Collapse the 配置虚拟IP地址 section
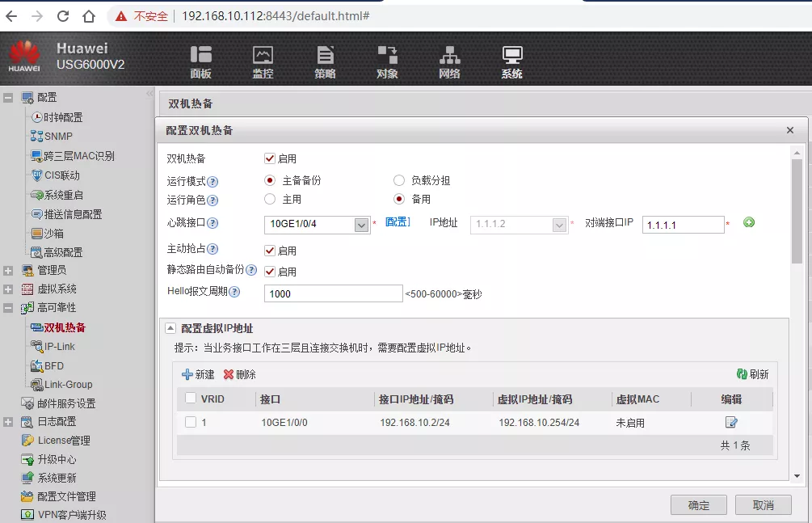Image resolution: width=812 pixels, height=523 pixels. [x=170, y=328]
